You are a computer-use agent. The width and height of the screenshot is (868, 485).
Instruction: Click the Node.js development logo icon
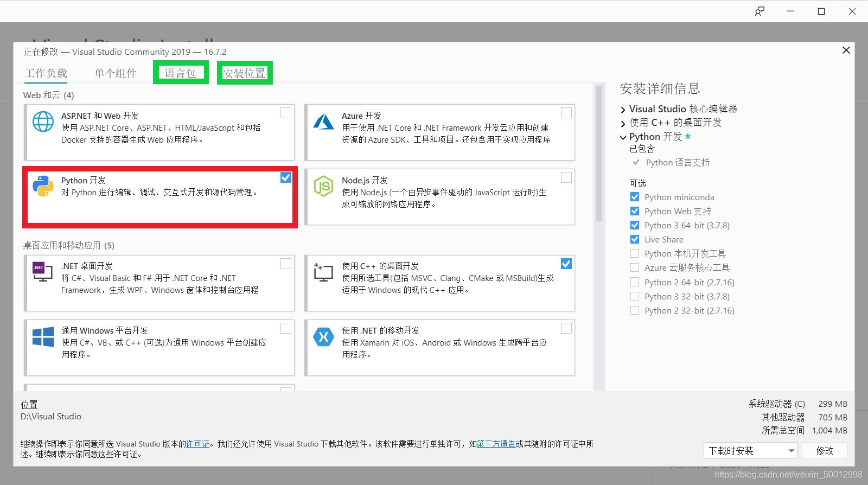323,186
